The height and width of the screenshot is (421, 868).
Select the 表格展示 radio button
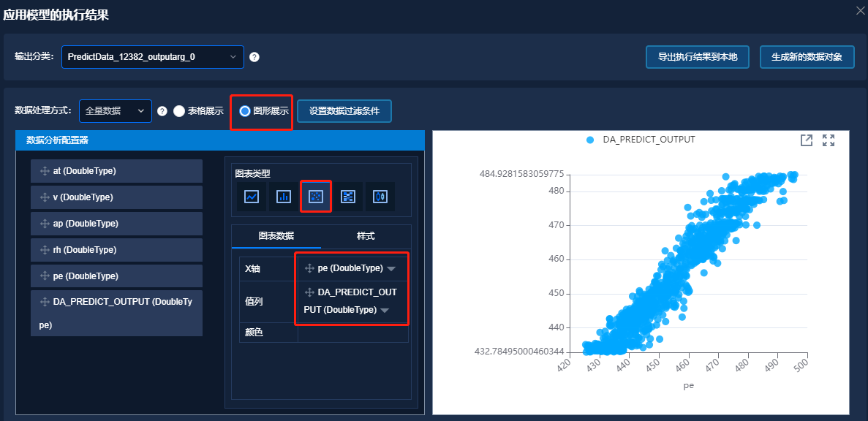[179, 111]
